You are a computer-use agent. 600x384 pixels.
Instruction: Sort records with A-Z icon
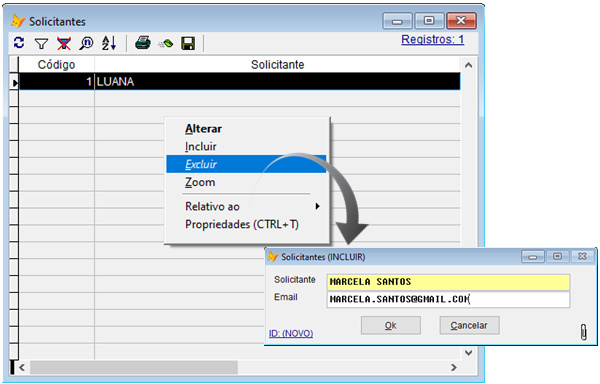click(x=109, y=43)
